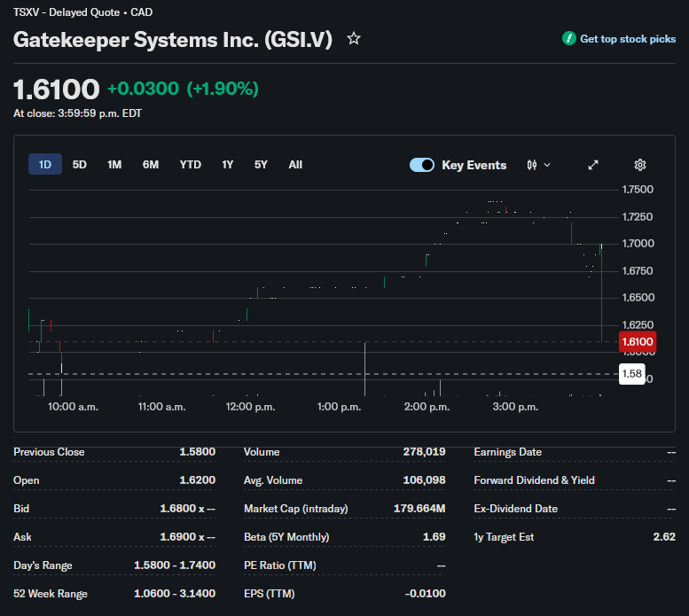Open the chart settings gear
The width and height of the screenshot is (689, 616).
pyautogui.click(x=640, y=165)
